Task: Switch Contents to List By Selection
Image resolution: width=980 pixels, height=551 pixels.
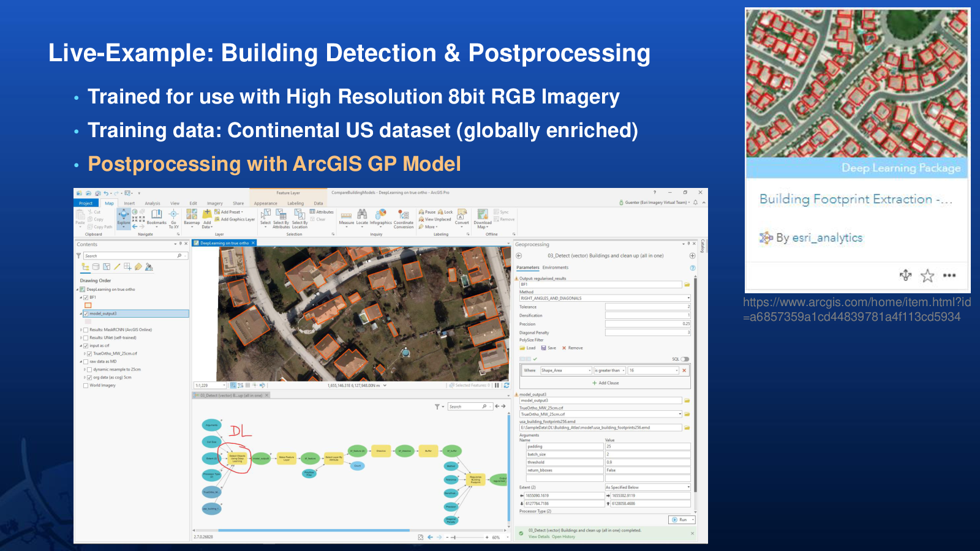Action: [107, 267]
